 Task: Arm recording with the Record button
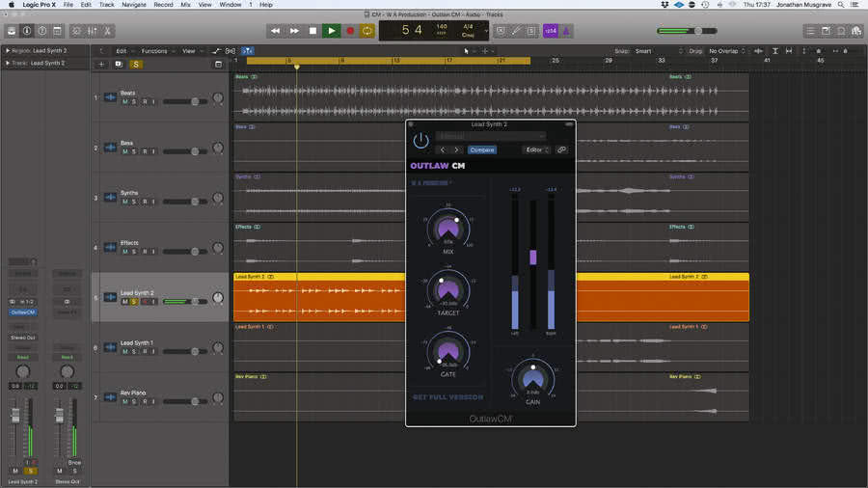coord(350,31)
